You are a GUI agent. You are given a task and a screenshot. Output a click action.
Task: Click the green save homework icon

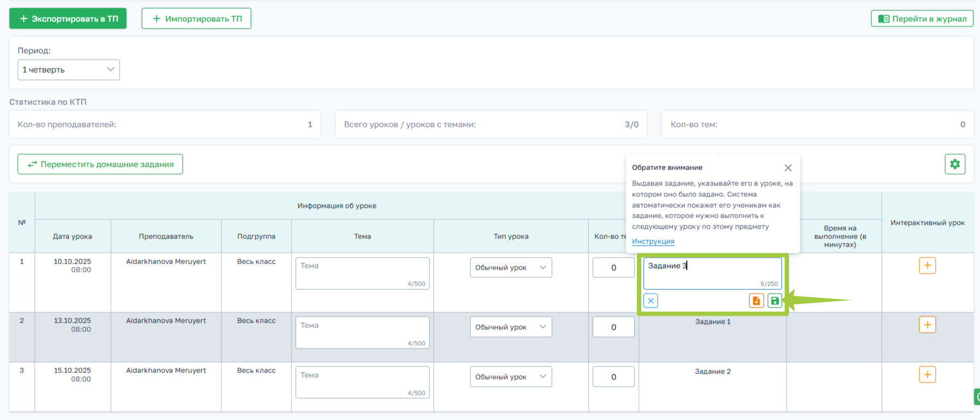coord(774,301)
